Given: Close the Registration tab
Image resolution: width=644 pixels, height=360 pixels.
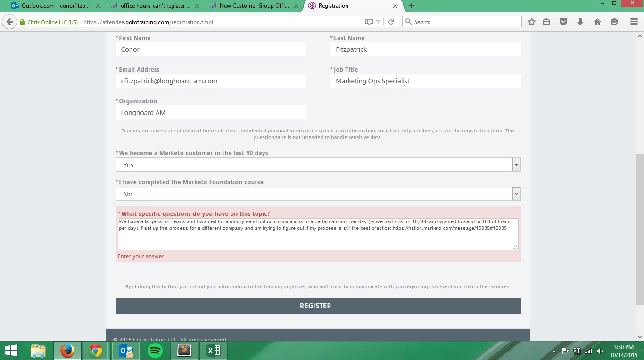Looking at the screenshot, I should click(x=395, y=6).
